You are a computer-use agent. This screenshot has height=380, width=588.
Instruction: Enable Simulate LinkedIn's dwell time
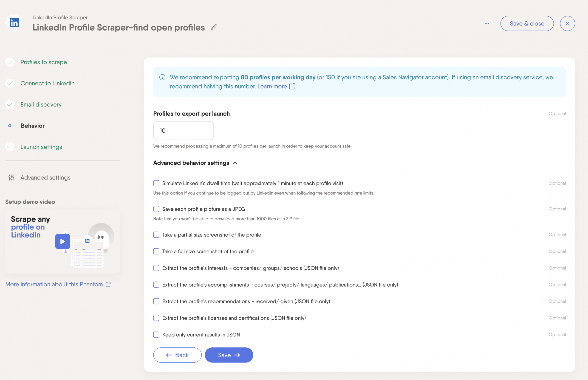tap(156, 183)
